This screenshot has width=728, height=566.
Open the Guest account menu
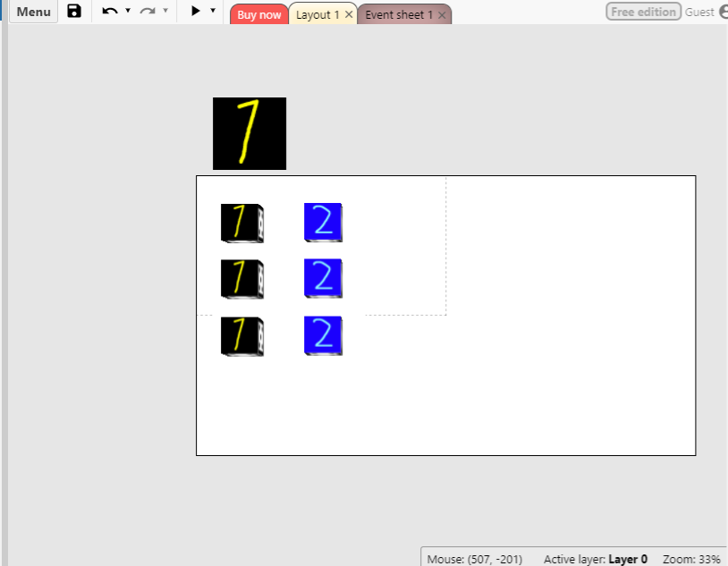pos(707,13)
